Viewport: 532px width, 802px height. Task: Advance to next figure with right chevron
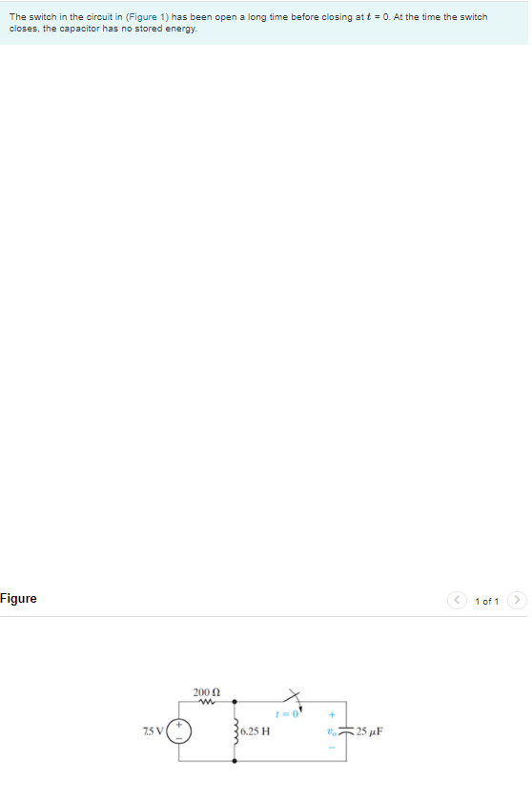[x=517, y=600]
